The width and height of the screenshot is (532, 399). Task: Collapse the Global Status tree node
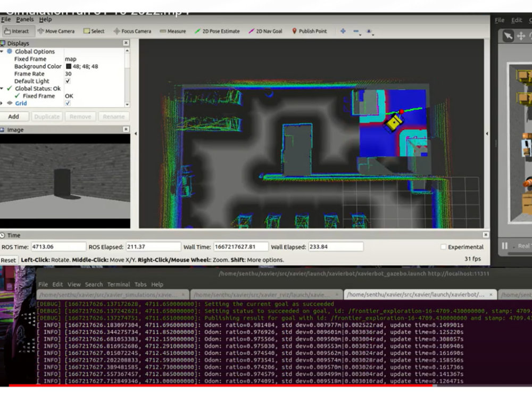pos(2,88)
